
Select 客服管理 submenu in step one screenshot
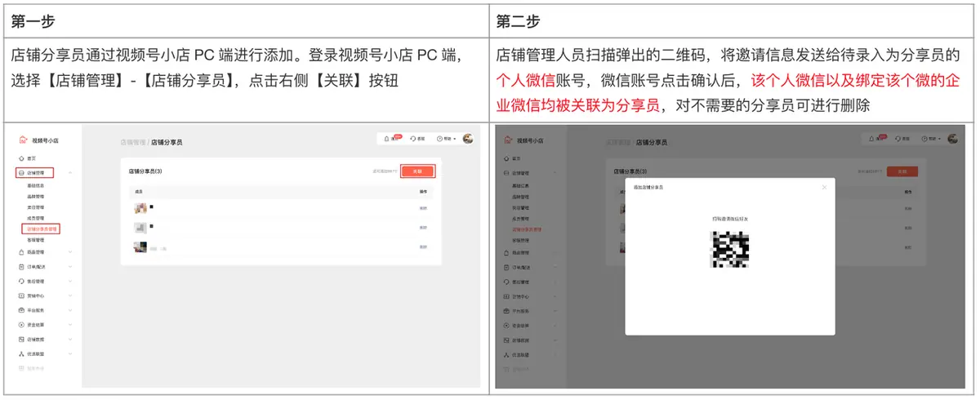(x=35, y=240)
